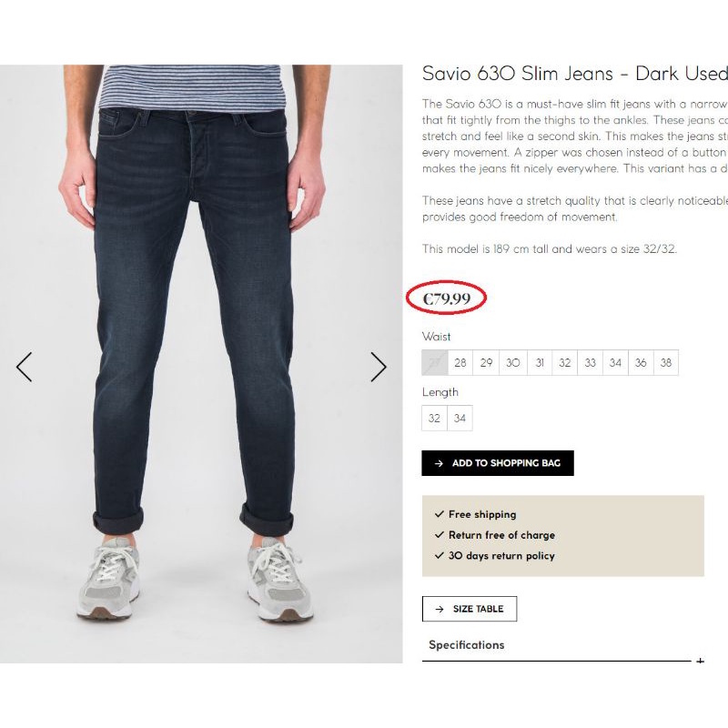Open the Size Table
The height and width of the screenshot is (728, 728).
470,609
